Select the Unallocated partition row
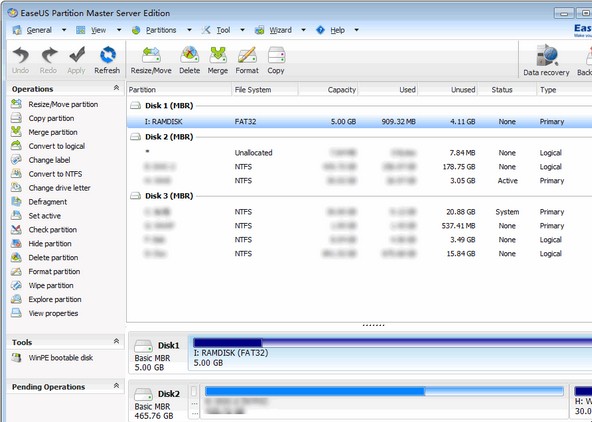Viewport: 592px width, 422px height. pyautogui.click(x=359, y=153)
